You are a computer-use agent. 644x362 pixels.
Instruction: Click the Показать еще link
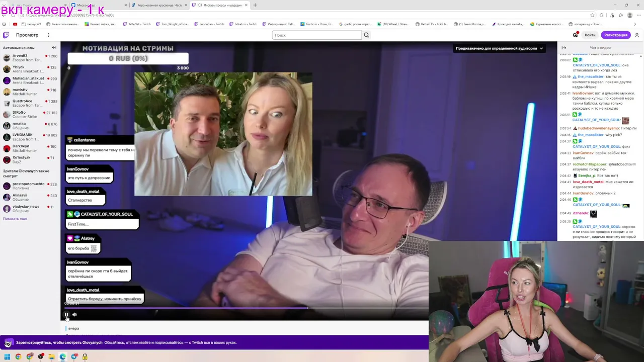15,219
